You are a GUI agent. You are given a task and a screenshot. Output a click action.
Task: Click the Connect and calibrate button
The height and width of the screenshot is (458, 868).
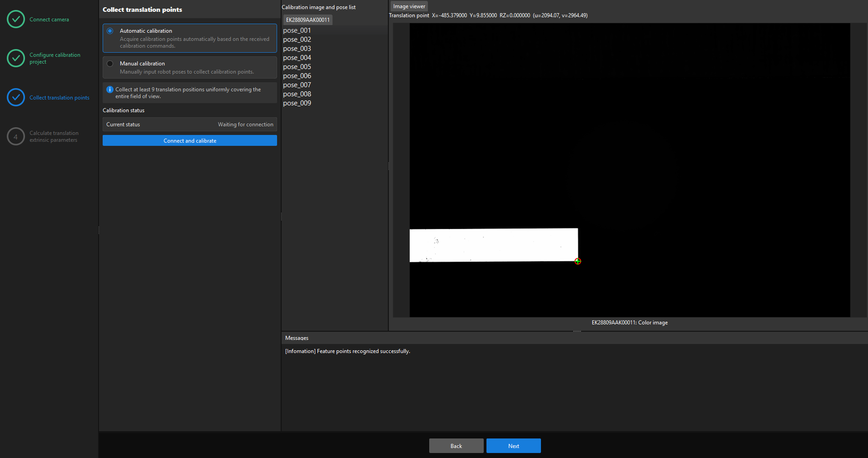tap(190, 140)
